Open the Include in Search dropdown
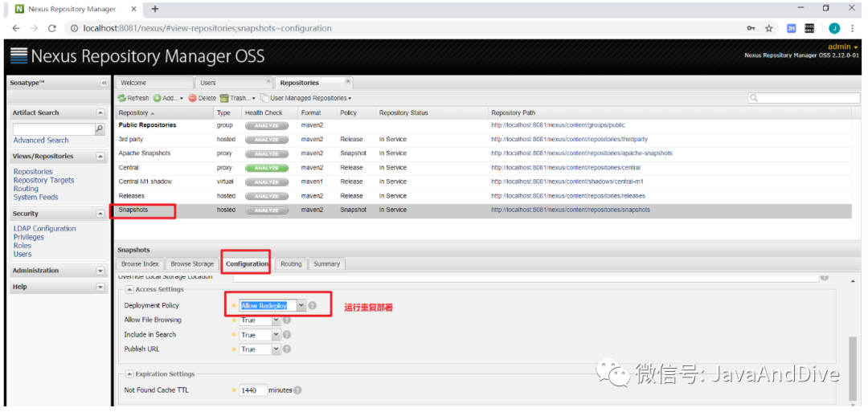This screenshot has width=868, height=412. (276, 335)
